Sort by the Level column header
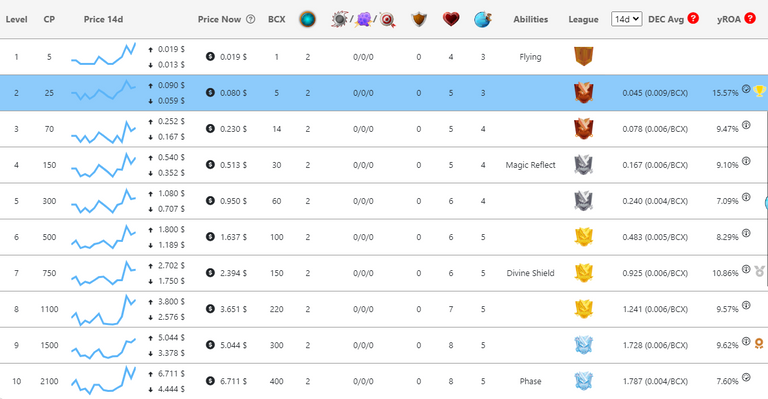 (16, 20)
